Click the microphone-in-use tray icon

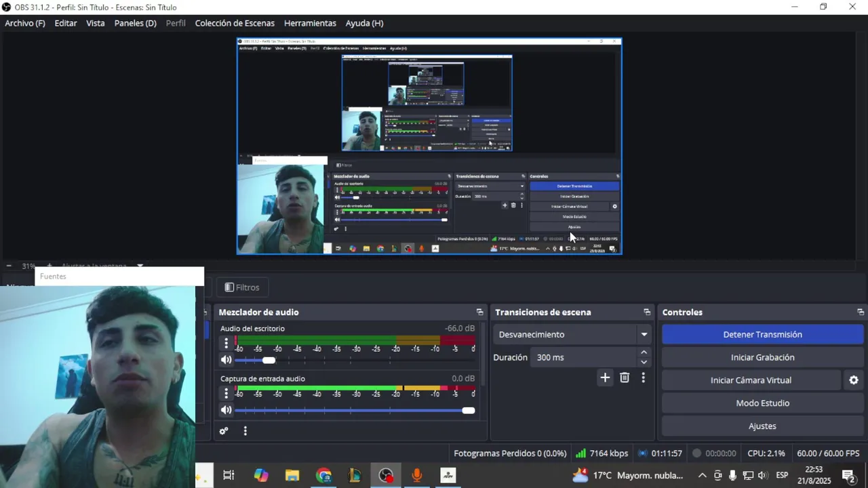(x=732, y=476)
